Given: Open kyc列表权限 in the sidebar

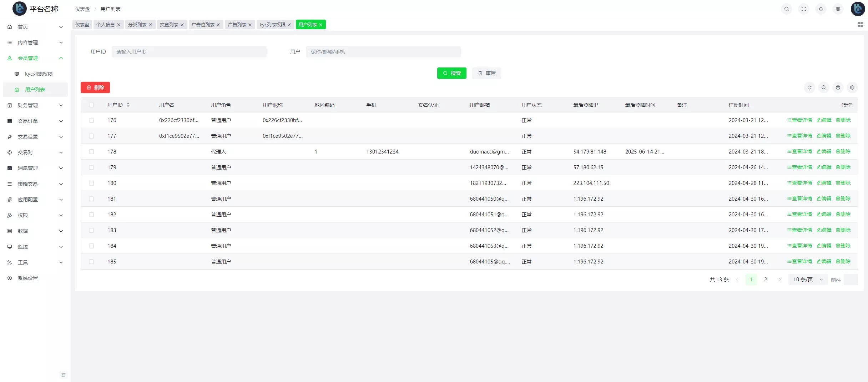Looking at the screenshot, I should [x=39, y=74].
